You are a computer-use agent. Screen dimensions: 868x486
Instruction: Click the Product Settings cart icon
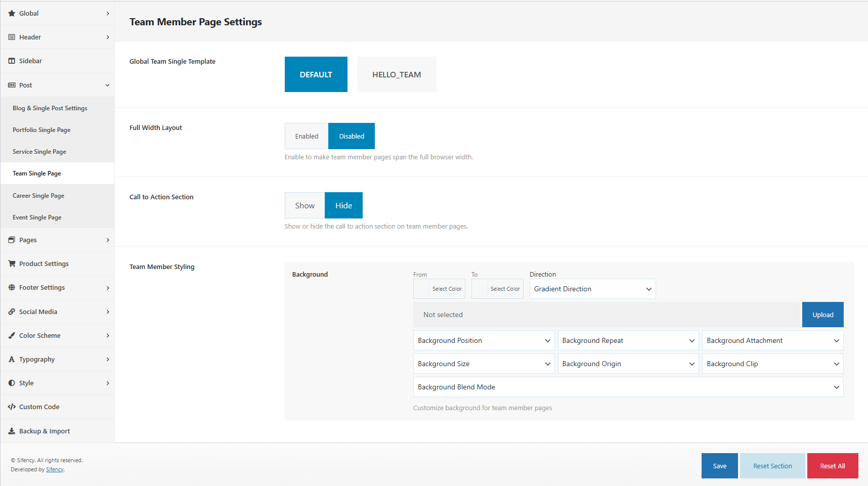(12, 264)
